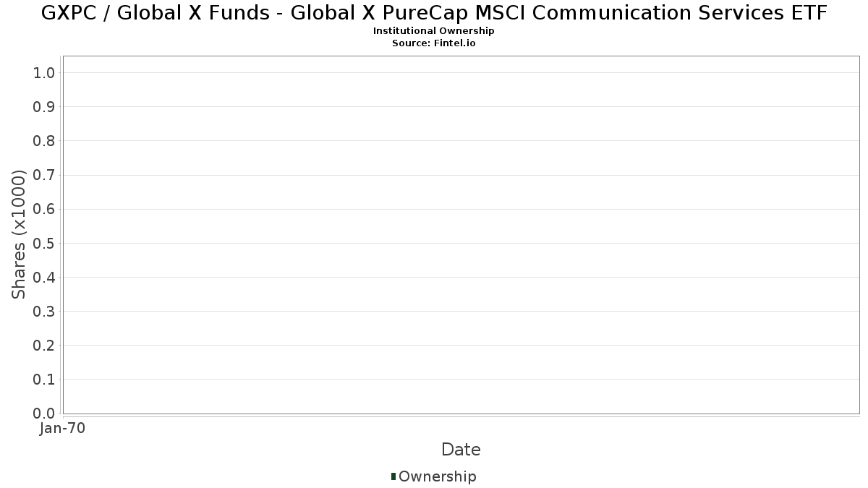Select the Shares (x1000) y-axis title
868x488 pixels.
coord(20,234)
